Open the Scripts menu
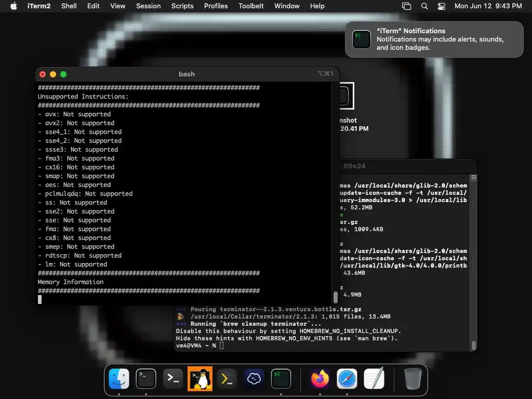 click(182, 6)
